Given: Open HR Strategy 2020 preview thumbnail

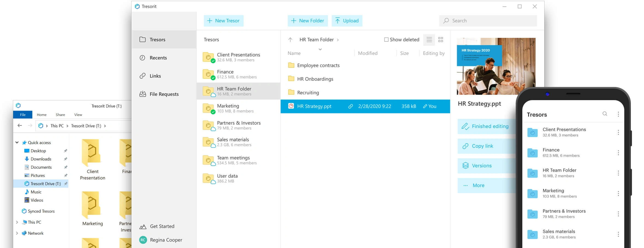Looking at the screenshot, I should [496, 66].
